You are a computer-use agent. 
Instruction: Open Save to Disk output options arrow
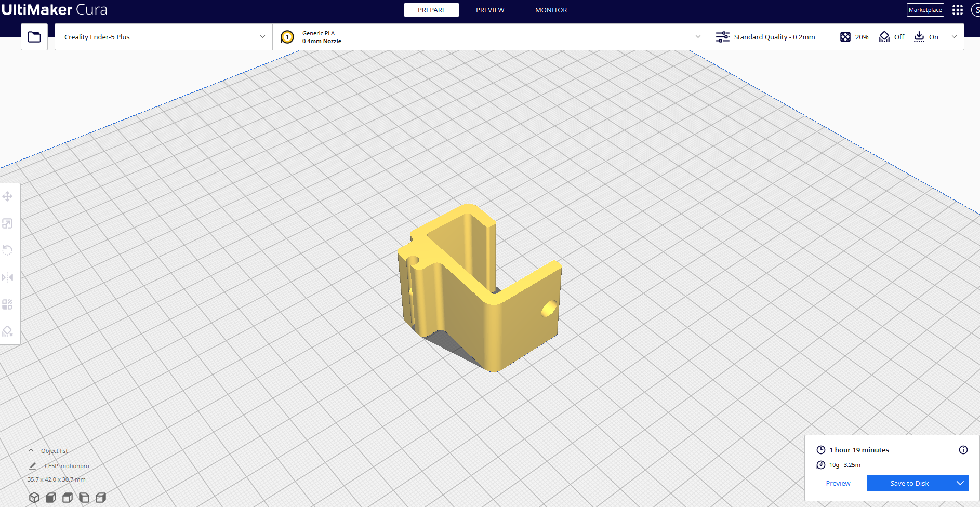pyautogui.click(x=960, y=483)
